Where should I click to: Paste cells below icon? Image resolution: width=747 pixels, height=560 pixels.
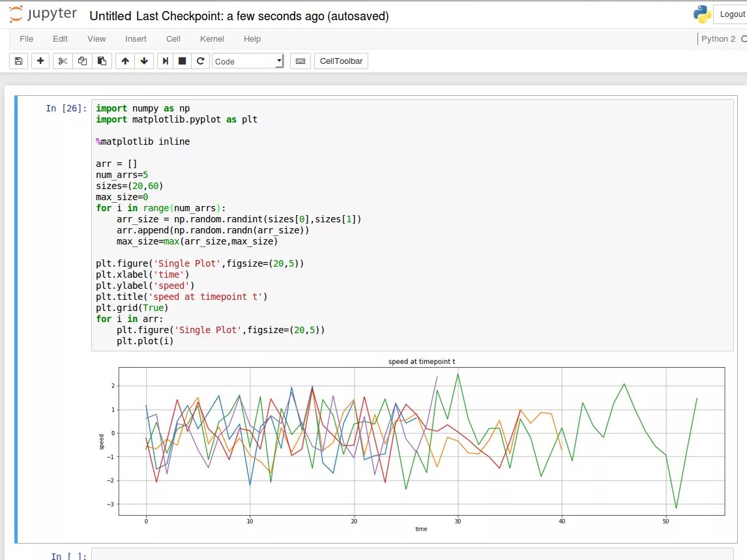tap(102, 61)
